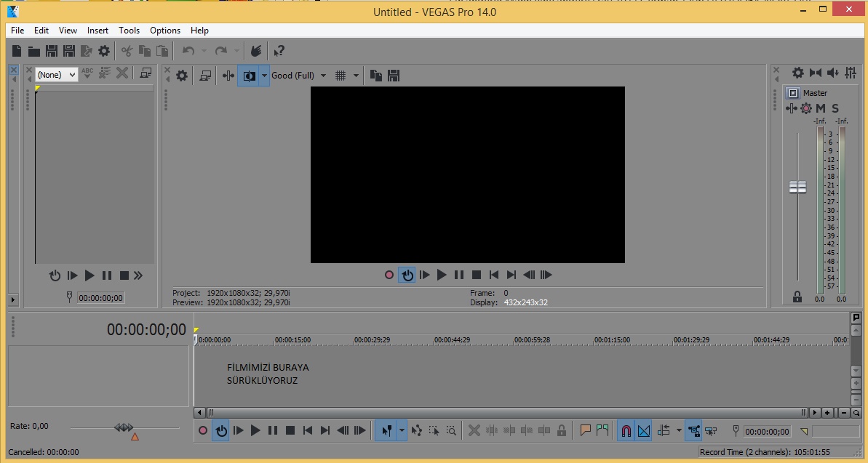Click the Master volume fader handle
Viewport: 868px width, 463px height.
[797, 187]
